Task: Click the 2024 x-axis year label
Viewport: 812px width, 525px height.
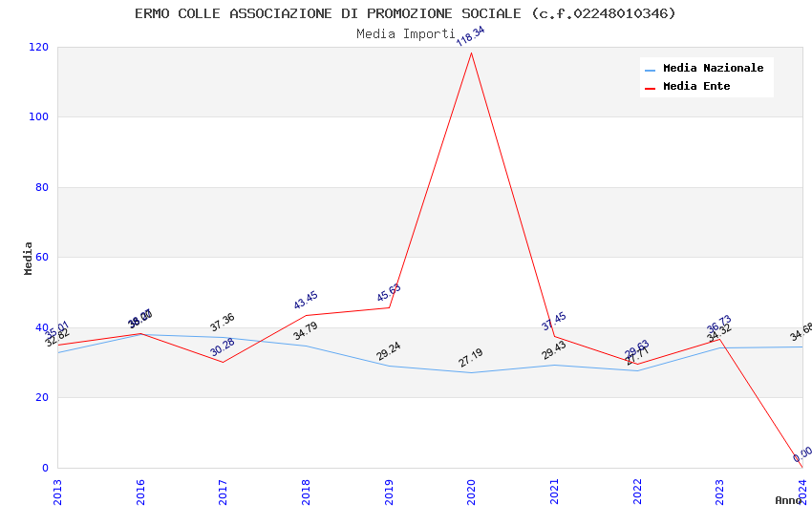Action: (802, 493)
